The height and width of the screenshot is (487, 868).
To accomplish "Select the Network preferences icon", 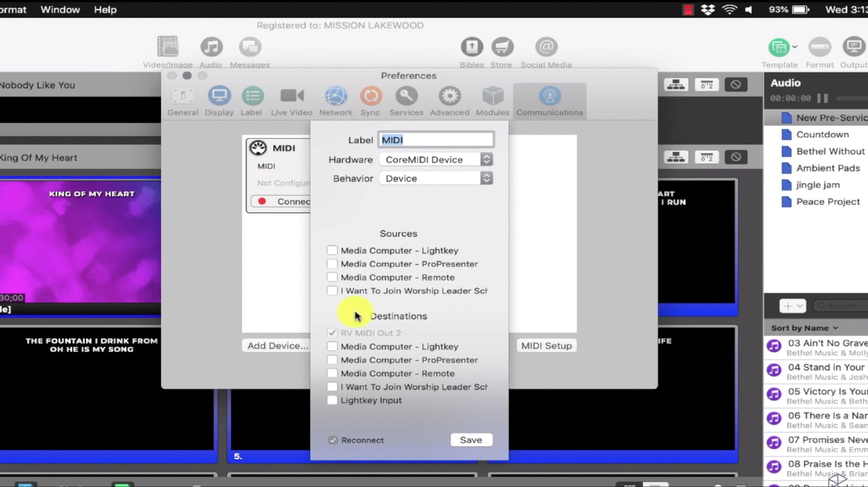I will [x=335, y=101].
